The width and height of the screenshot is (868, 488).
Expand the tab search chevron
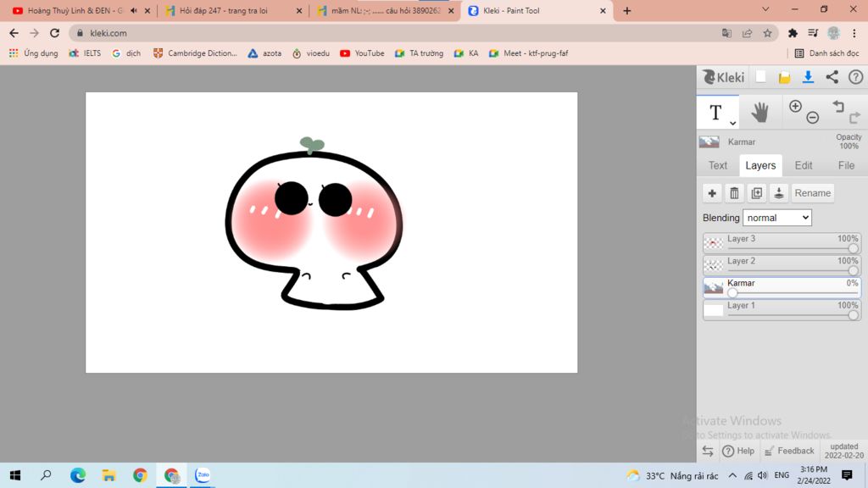765,9
